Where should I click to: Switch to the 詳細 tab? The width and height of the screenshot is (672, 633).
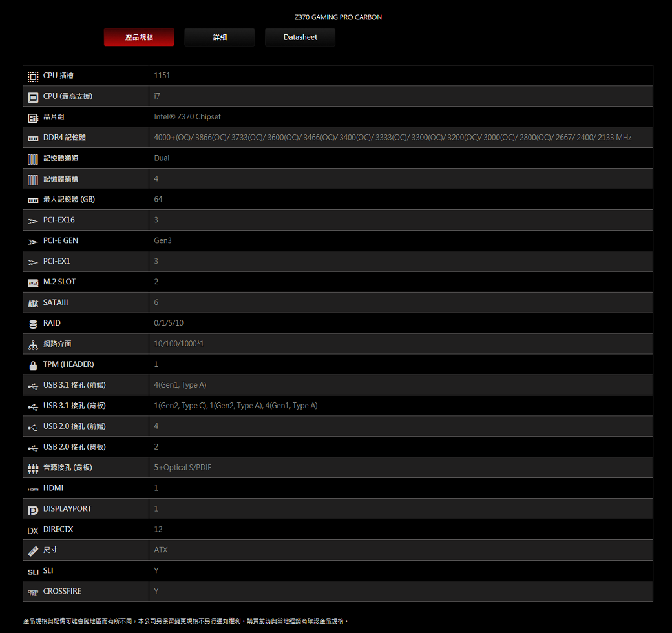pos(220,37)
